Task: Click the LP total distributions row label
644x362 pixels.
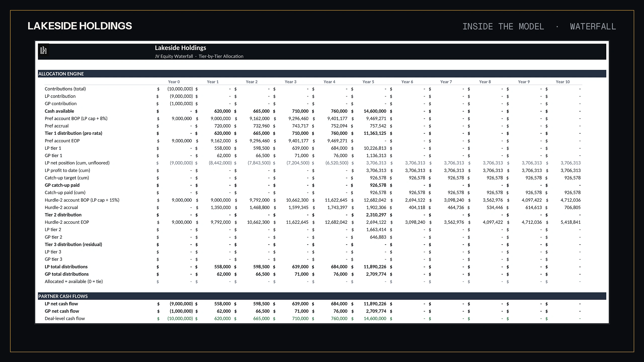Action: 66,267
